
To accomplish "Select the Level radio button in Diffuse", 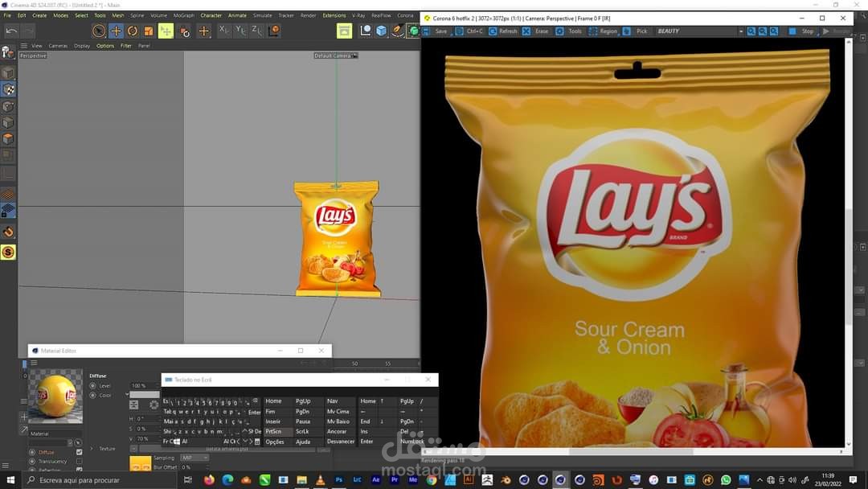I will click(x=93, y=385).
